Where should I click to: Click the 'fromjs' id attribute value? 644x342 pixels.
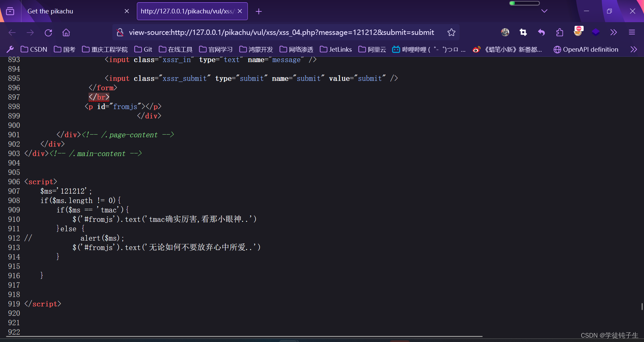tap(125, 106)
